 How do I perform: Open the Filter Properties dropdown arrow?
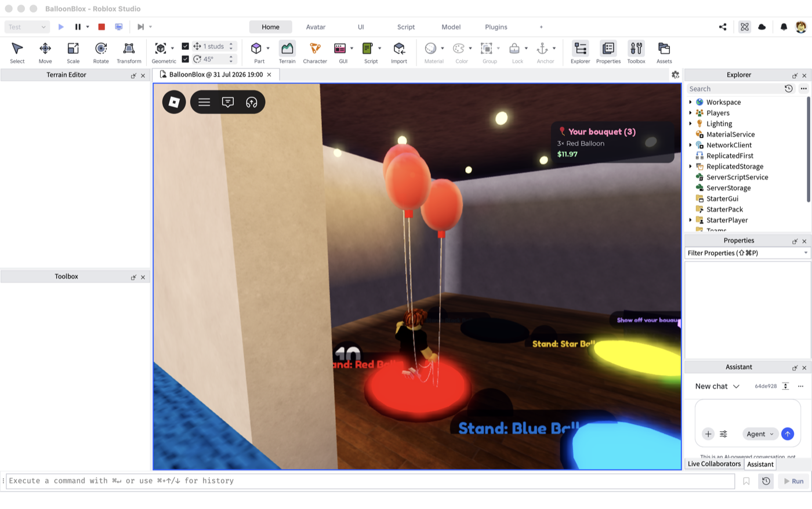pos(806,253)
